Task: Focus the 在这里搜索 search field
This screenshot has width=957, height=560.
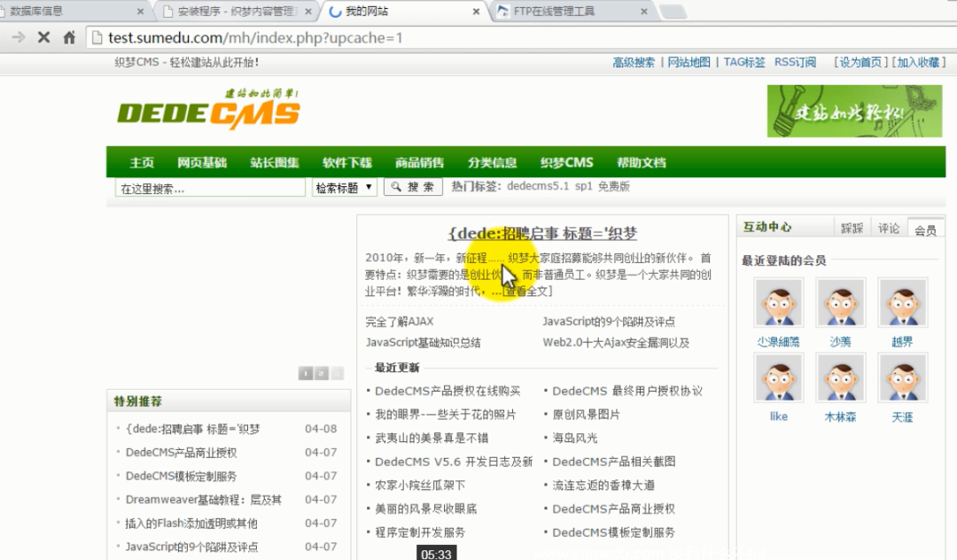Action: (x=210, y=188)
